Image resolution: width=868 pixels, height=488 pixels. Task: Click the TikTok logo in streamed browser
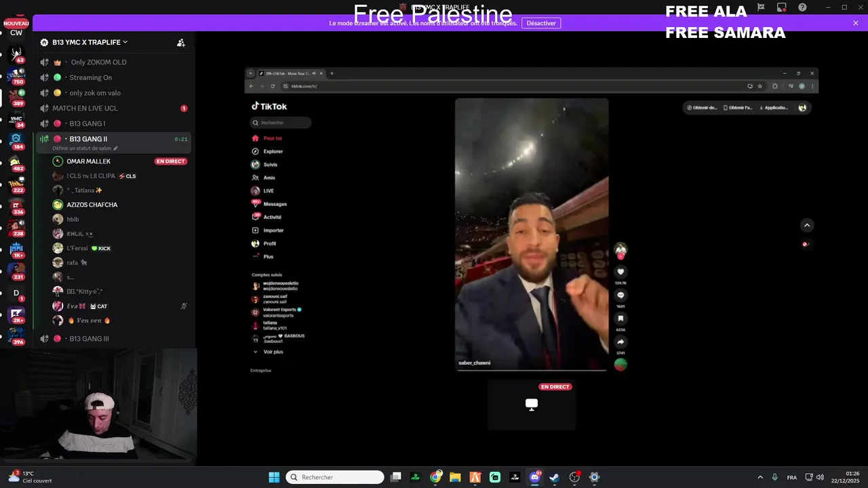pos(269,106)
